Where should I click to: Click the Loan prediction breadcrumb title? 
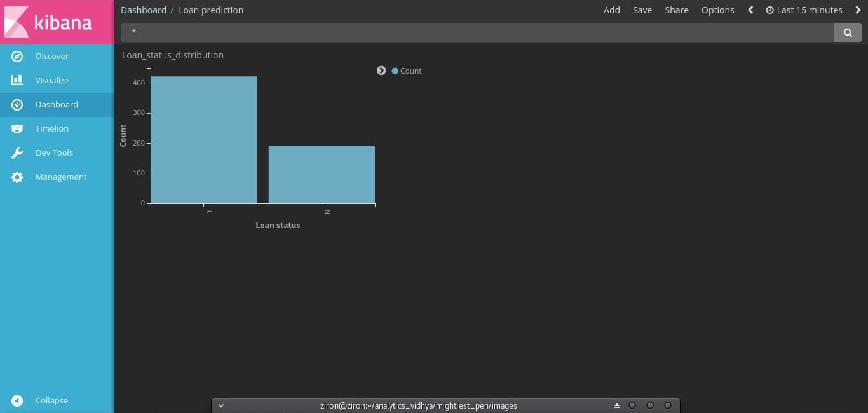(211, 10)
